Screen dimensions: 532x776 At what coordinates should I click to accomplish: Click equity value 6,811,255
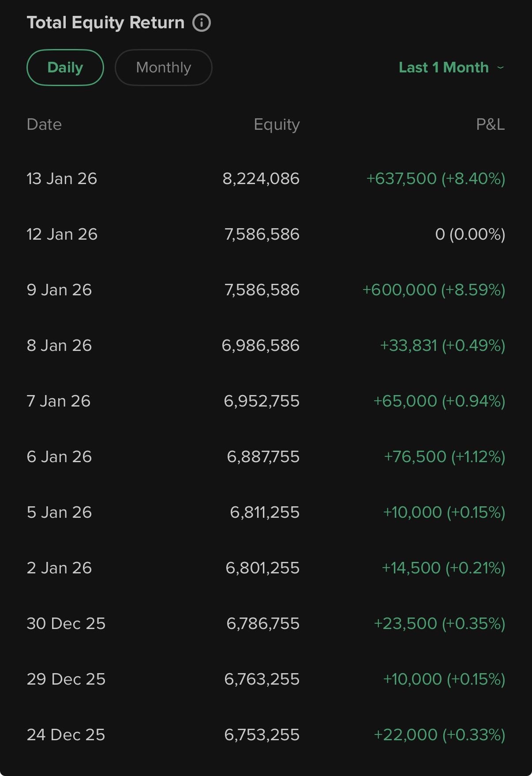pyautogui.click(x=264, y=512)
